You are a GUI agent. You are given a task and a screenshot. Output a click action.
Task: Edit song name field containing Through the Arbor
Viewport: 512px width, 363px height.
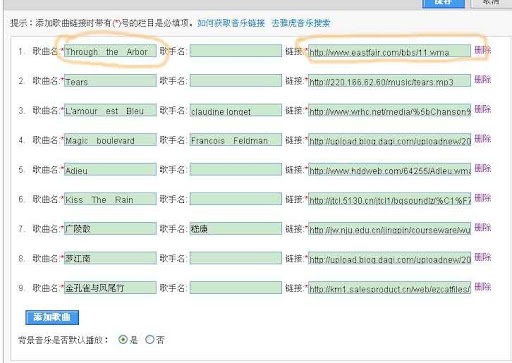(110, 51)
